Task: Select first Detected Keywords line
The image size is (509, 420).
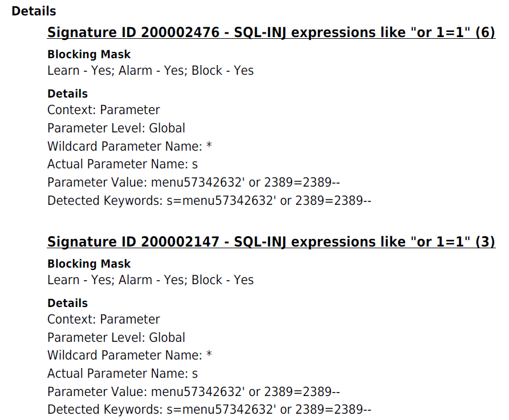Action: tap(209, 201)
